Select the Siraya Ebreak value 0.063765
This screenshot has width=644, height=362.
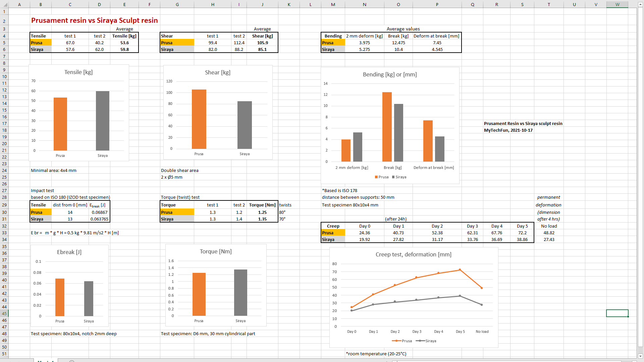[x=99, y=219]
